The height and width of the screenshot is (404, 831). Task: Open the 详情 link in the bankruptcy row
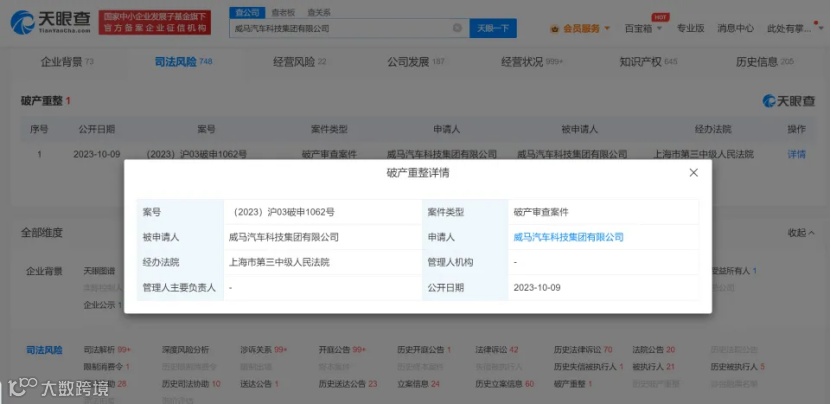(x=796, y=154)
